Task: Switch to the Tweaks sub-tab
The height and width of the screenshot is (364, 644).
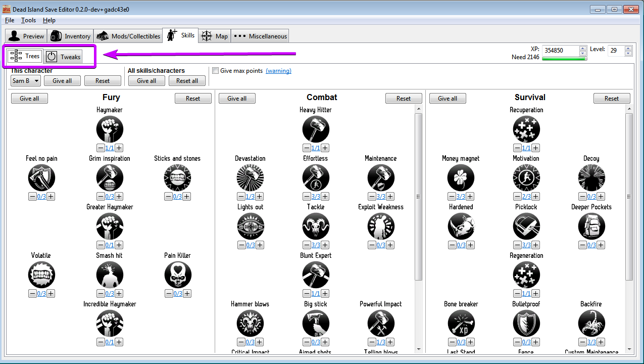Action: point(64,57)
